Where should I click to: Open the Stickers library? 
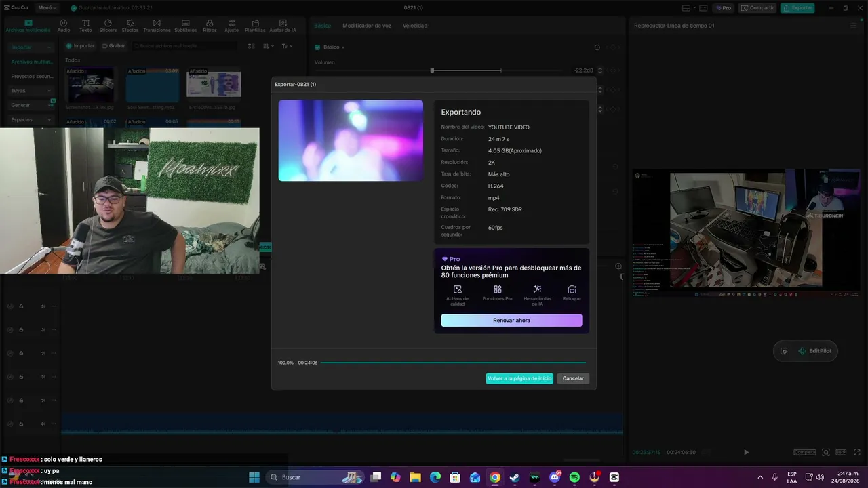(108, 26)
